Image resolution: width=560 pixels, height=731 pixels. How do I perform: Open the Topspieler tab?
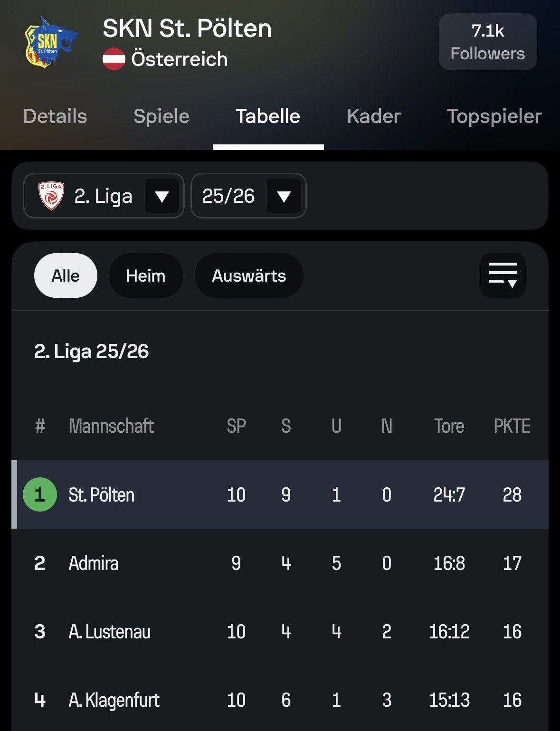tap(494, 116)
